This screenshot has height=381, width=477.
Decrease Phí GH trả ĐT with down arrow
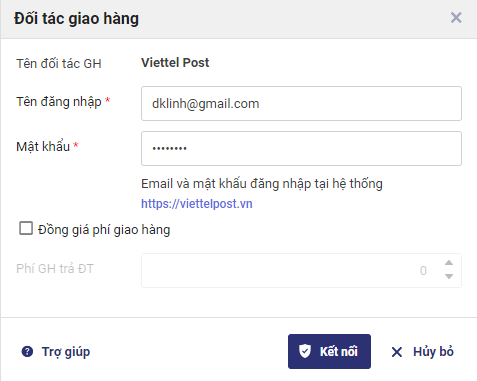pyautogui.click(x=449, y=276)
